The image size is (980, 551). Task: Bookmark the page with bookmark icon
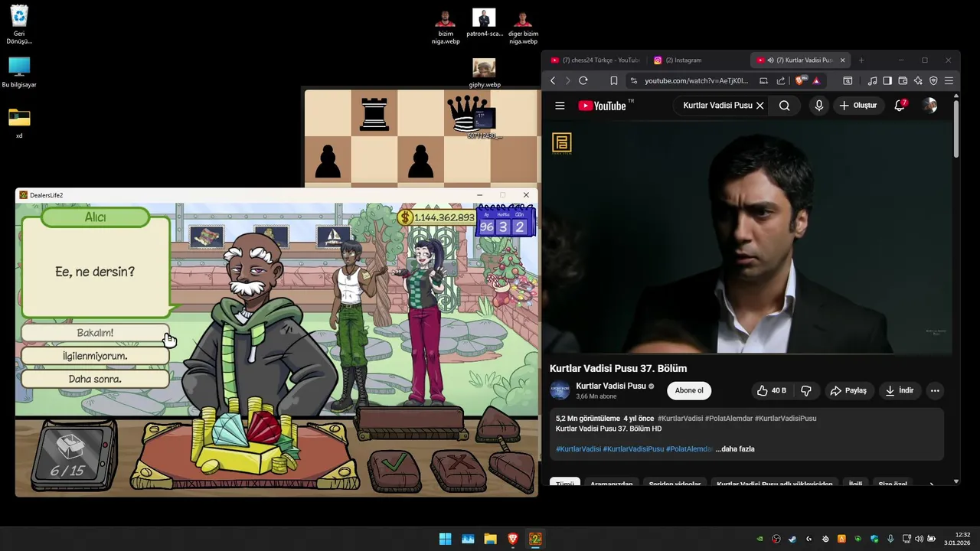point(613,80)
